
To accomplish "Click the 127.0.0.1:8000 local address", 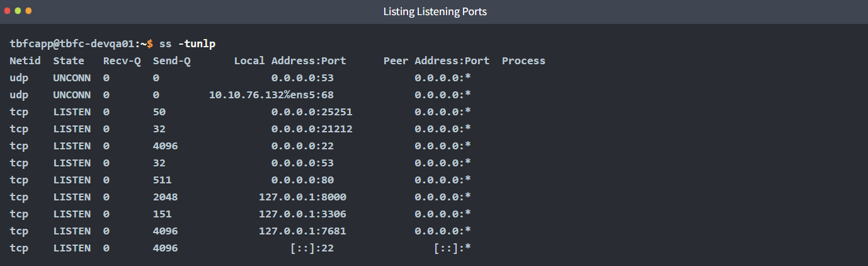I will [302, 197].
